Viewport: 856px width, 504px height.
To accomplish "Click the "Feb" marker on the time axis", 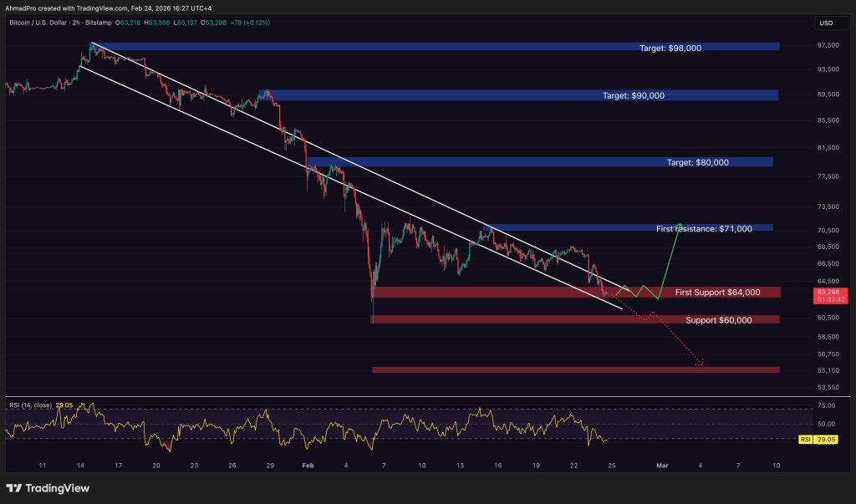I will pyautogui.click(x=308, y=465).
